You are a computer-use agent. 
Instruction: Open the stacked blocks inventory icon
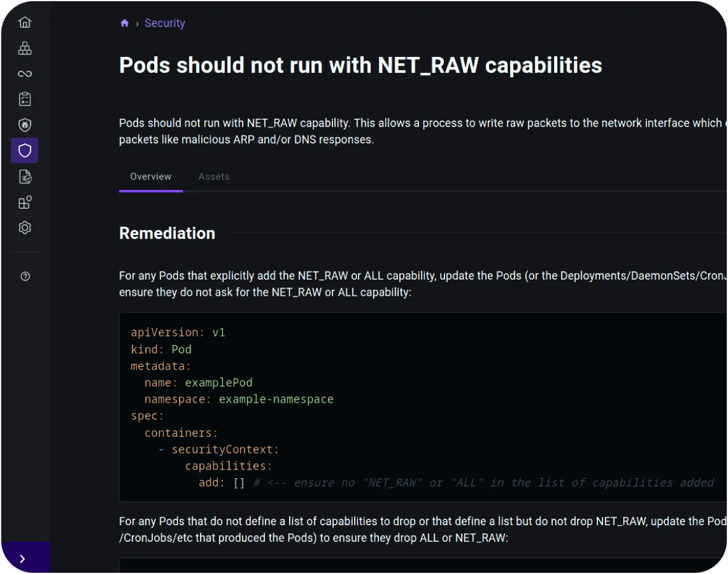(x=25, y=48)
